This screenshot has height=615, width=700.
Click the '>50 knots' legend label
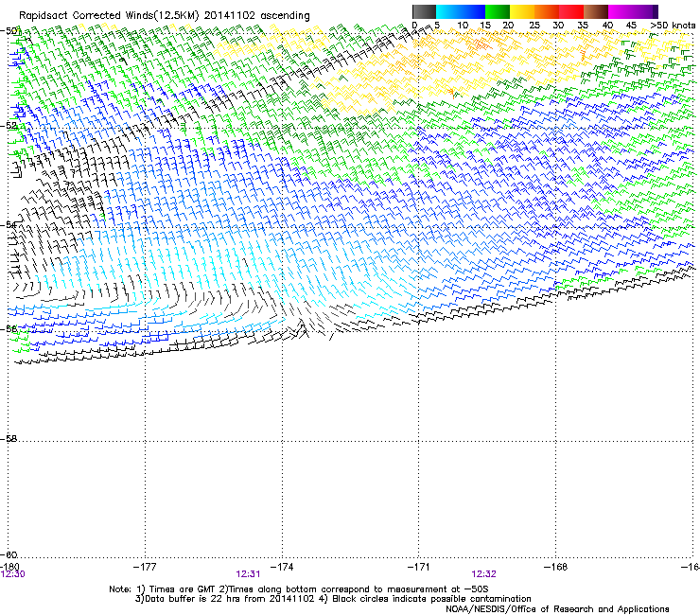click(673, 26)
